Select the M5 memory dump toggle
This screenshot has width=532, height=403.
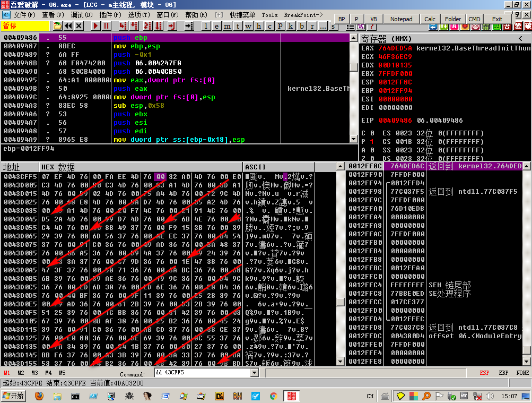coord(62,373)
